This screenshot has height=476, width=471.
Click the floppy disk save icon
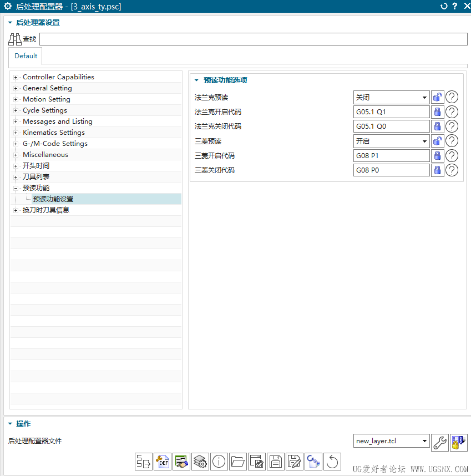276,461
